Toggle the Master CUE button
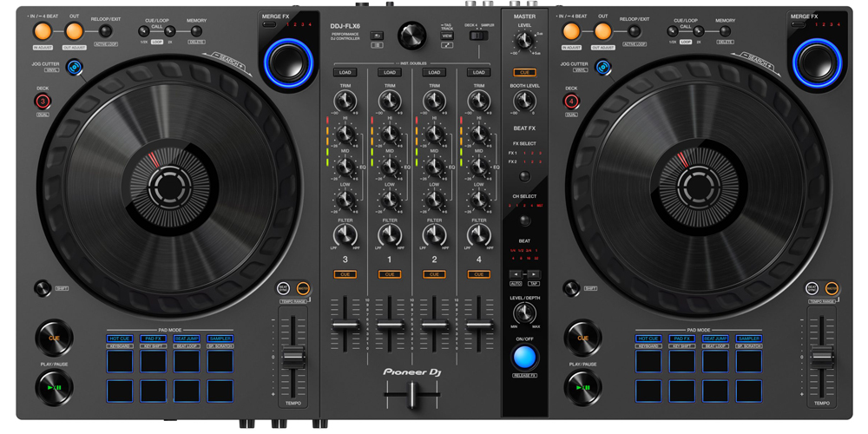The width and height of the screenshot is (868, 434). 524,73
